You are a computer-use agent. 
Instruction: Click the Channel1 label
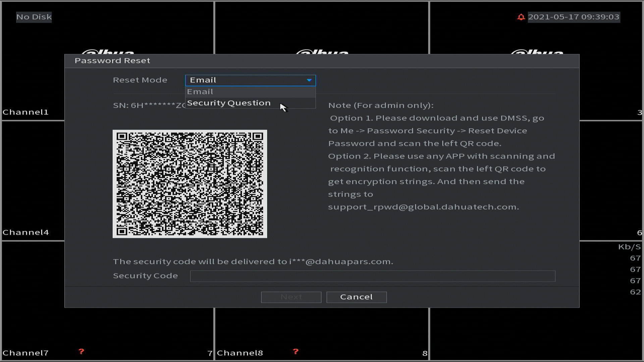click(x=25, y=112)
